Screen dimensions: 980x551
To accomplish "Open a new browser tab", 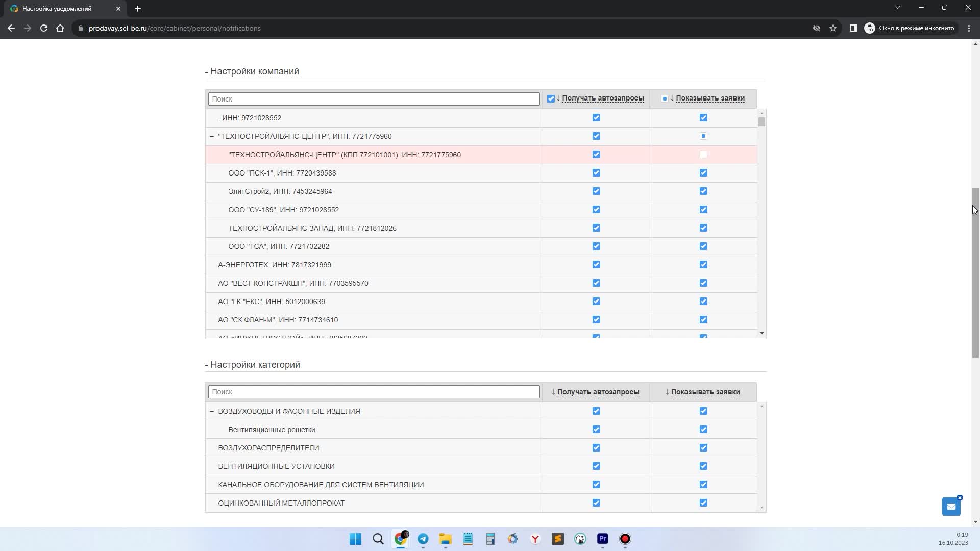I will pos(138,9).
